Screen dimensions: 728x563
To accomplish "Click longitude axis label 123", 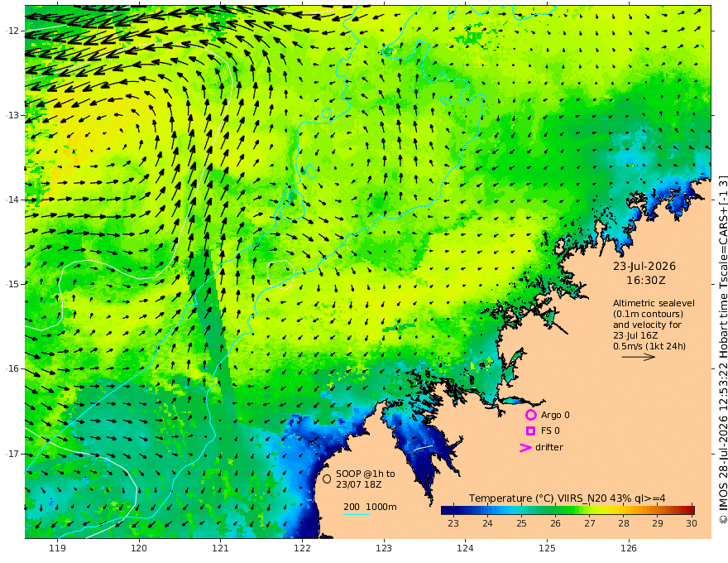I will pyautogui.click(x=384, y=548).
